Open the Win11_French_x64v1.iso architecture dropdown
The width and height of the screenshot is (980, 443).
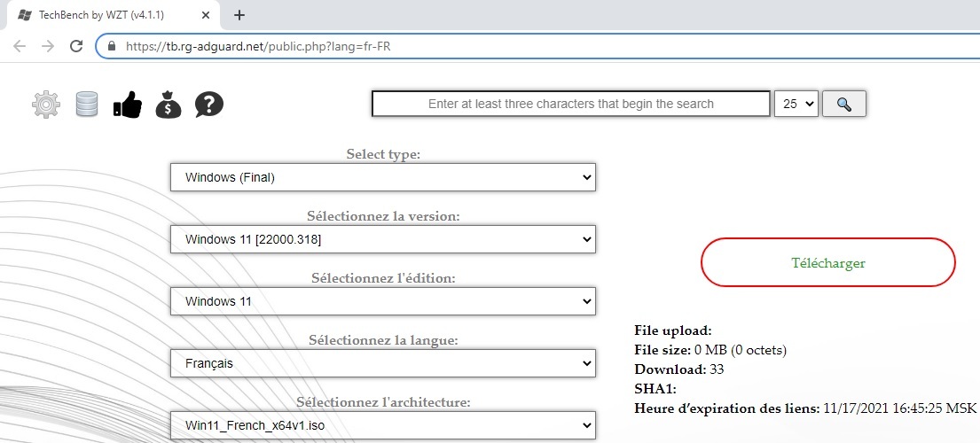point(382,425)
